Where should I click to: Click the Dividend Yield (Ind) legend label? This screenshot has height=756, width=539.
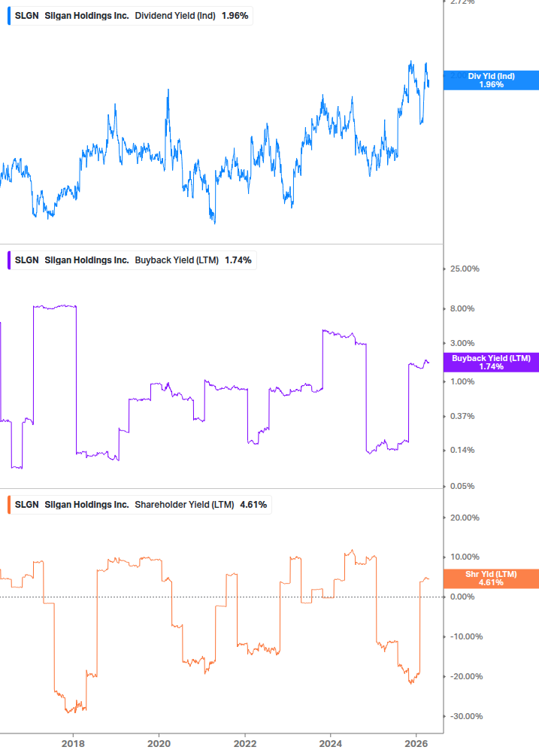tap(175, 16)
